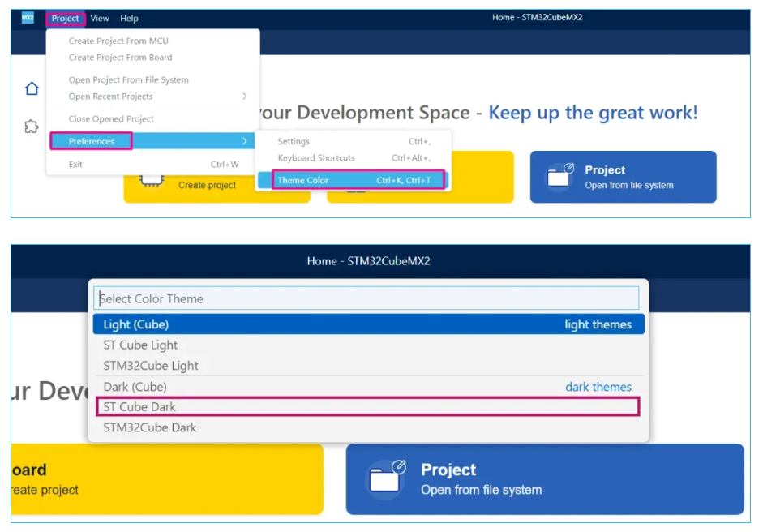Click the folder icon in the lower Project card

(x=388, y=477)
